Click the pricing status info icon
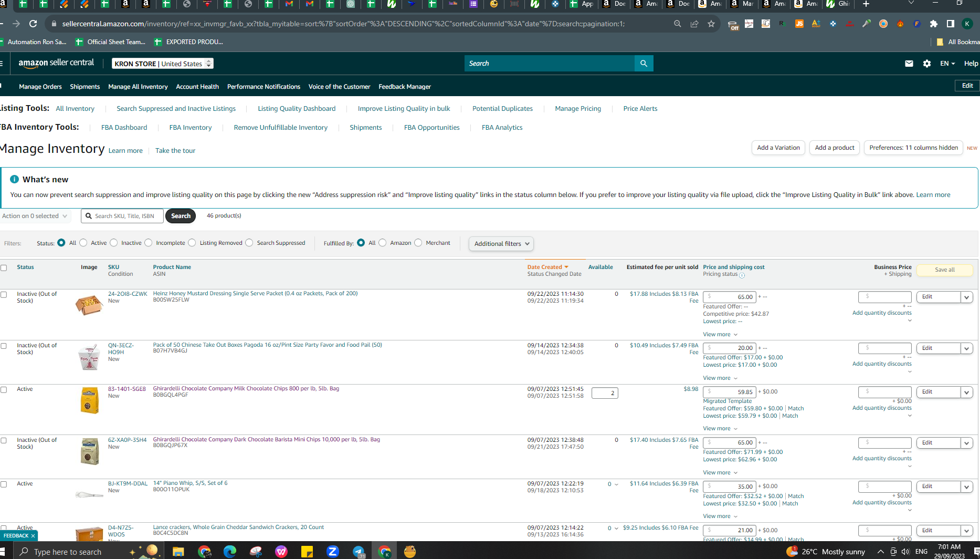The width and height of the screenshot is (980, 559). coord(742,275)
